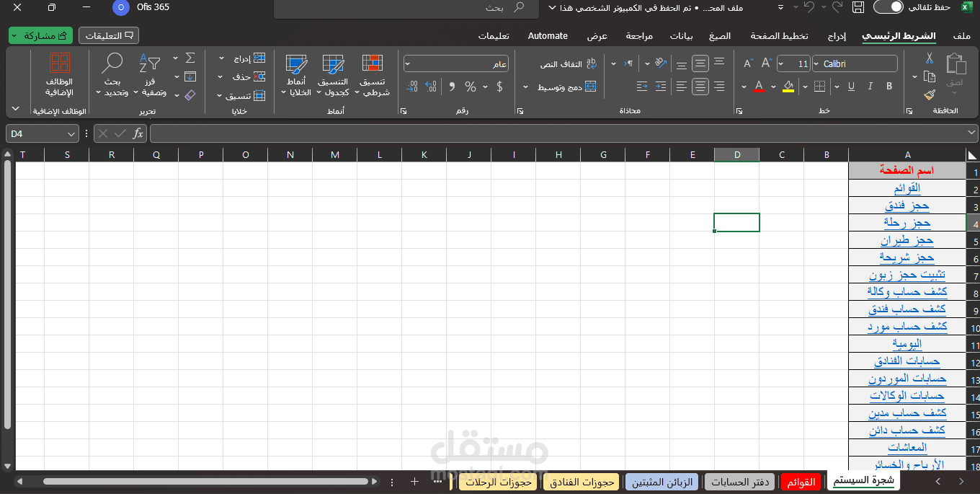
Task: Click the AutoSum sigma icon
Action: tap(190, 58)
